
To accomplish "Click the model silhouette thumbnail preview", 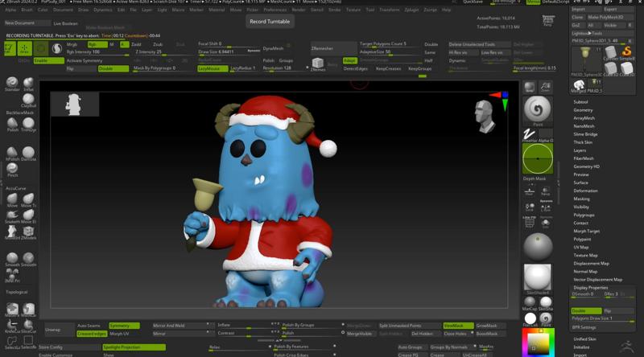I will coord(74,105).
